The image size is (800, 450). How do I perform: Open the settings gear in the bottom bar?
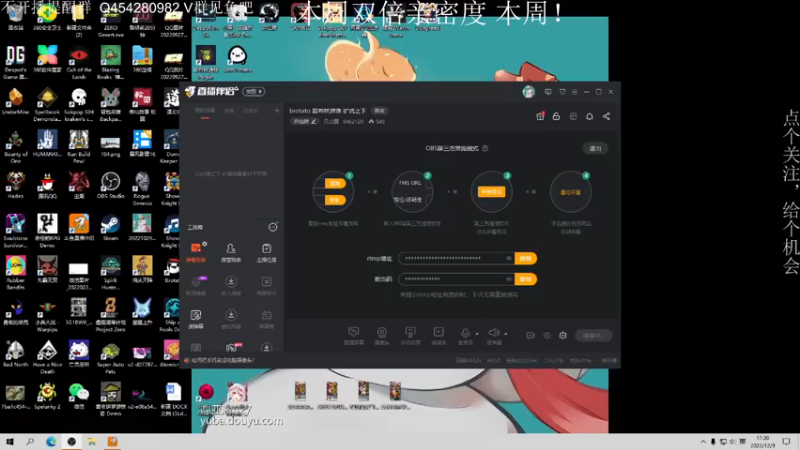(x=563, y=335)
